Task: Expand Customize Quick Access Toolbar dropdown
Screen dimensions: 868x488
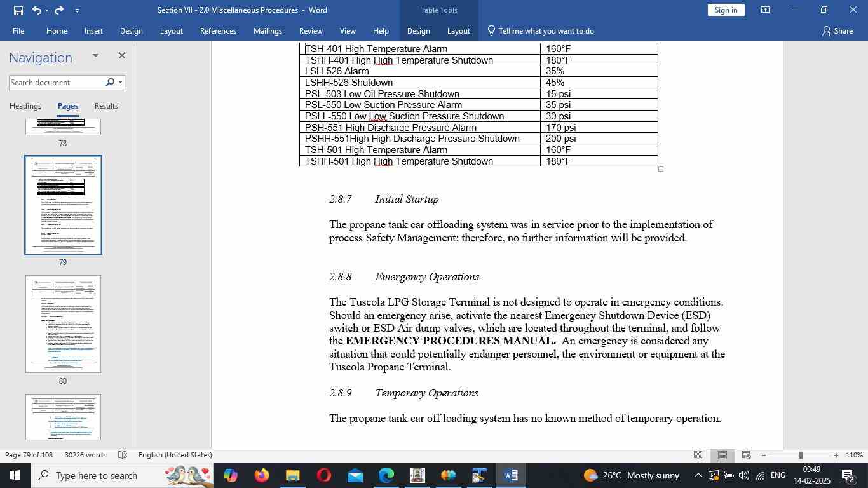Action: pyautogui.click(x=77, y=10)
